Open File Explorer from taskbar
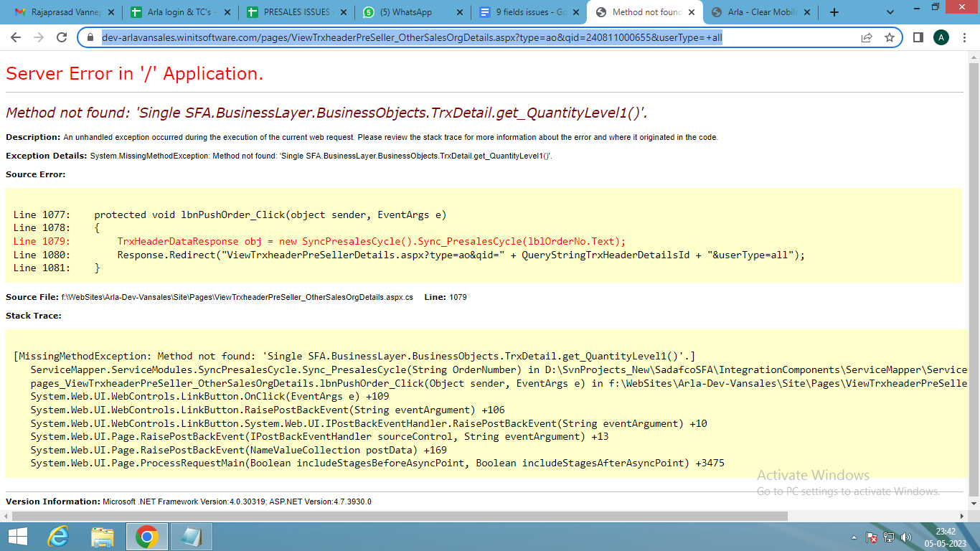 103,537
